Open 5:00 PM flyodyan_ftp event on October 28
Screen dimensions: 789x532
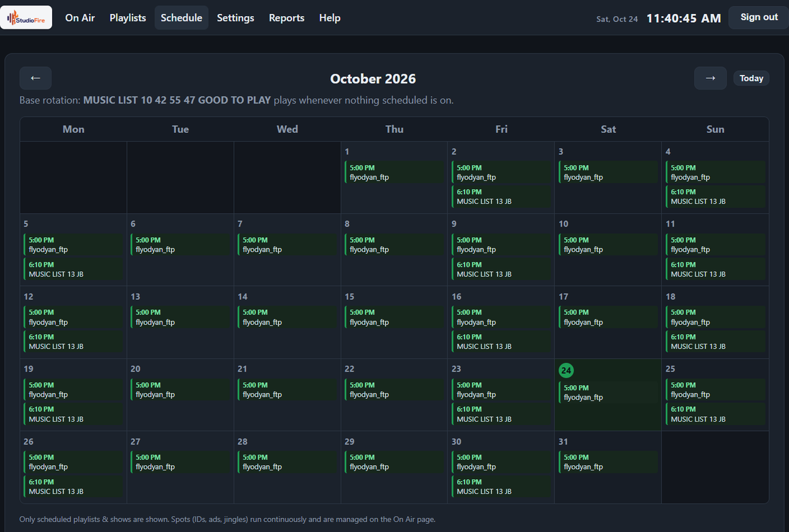coord(287,462)
